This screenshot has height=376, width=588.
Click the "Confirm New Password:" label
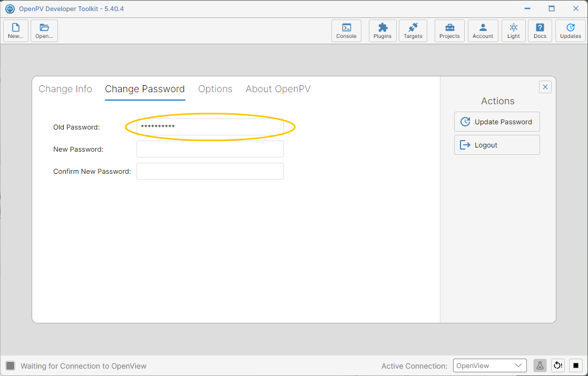[x=92, y=171]
